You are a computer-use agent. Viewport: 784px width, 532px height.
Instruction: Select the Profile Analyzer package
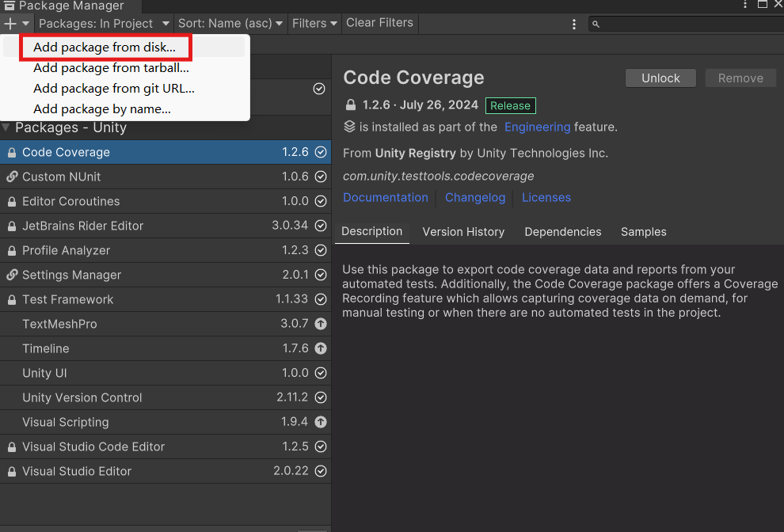(165, 250)
